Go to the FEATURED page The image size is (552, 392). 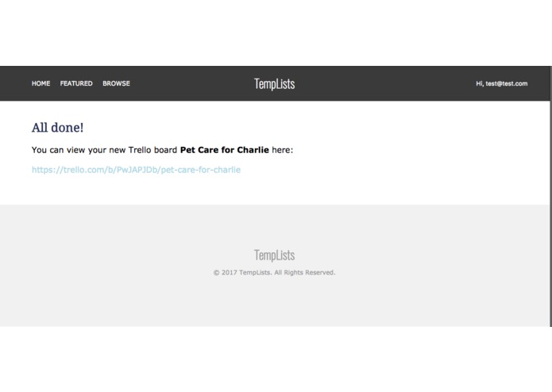coord(76,83)
